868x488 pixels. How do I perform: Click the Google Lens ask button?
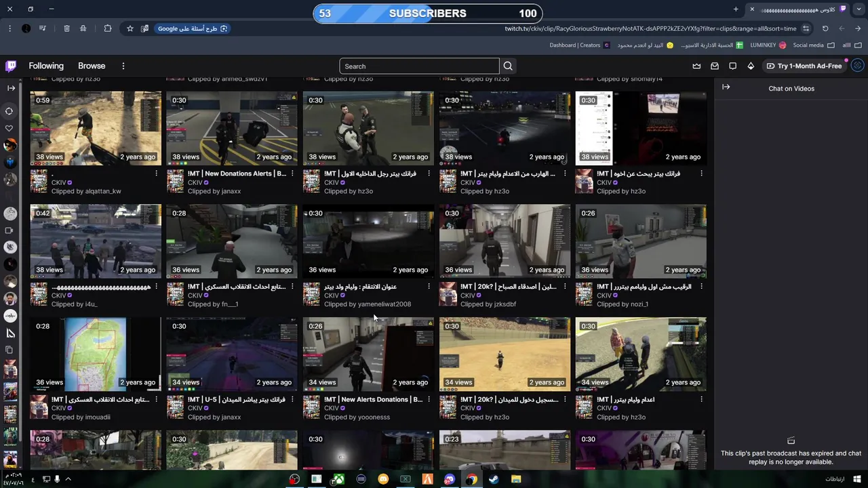(x=193, y=28)
